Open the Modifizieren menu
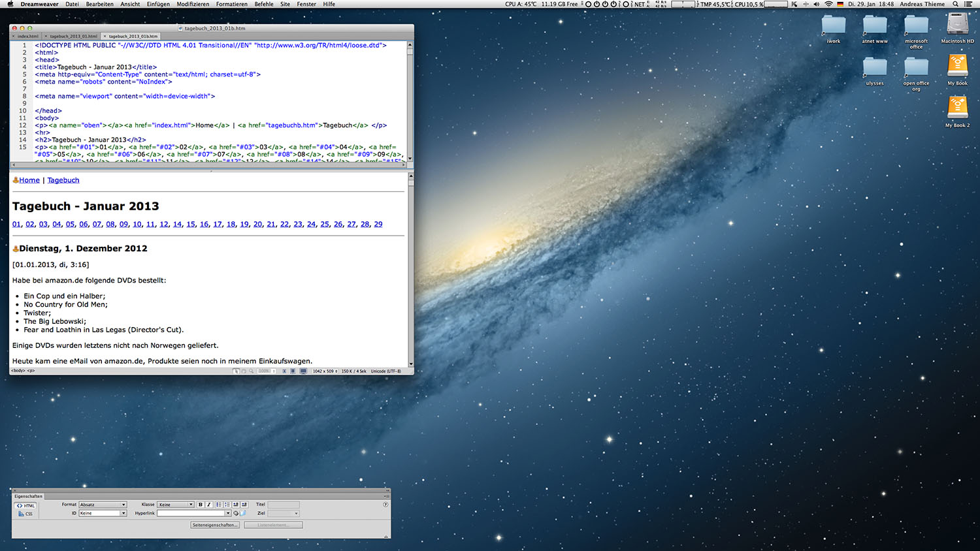This screenshot has width=980, height=551. [x=193, y=4]
